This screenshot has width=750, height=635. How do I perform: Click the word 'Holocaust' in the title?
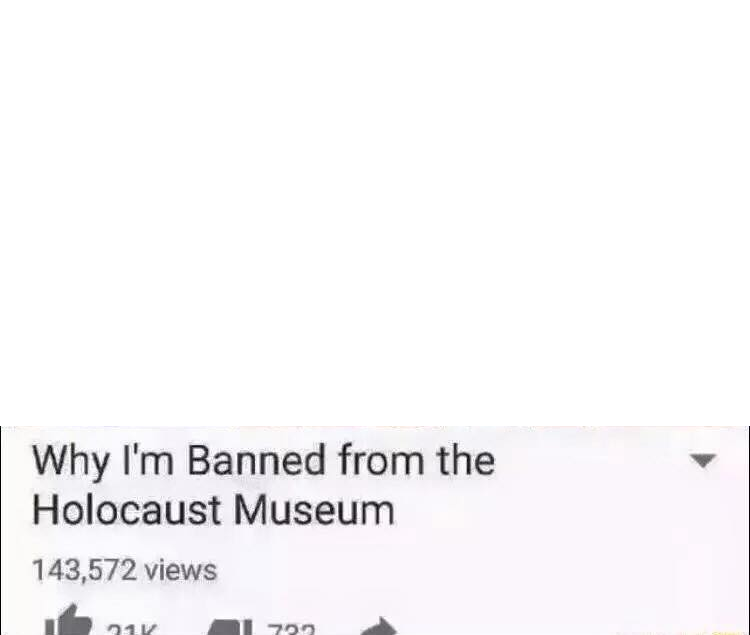tap(126, 510)
